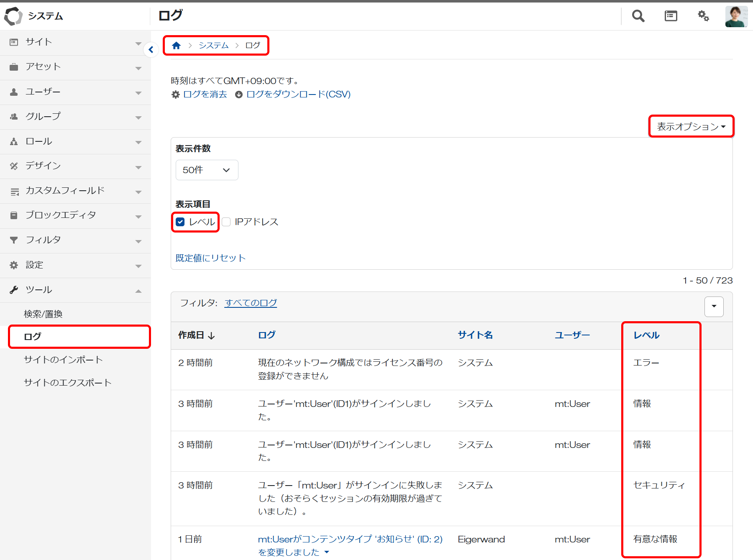Select ログ in the tools menu

tap(33, 337)
